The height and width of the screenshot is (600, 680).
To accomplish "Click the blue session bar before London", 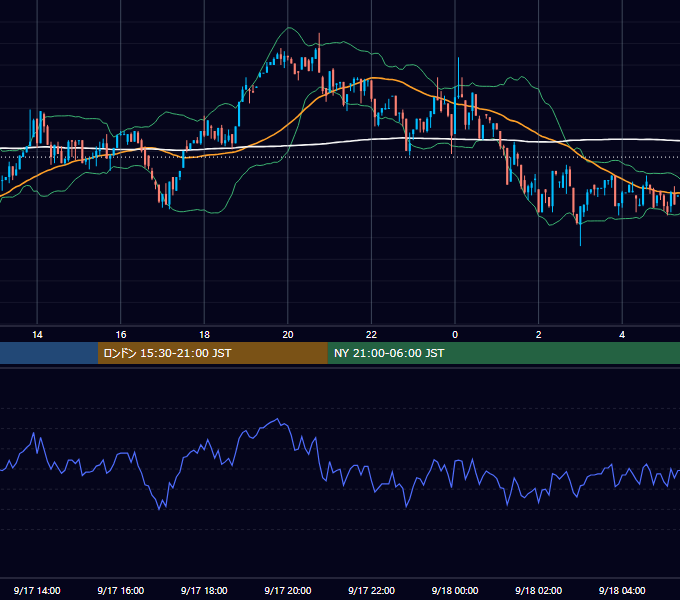I will tap(49, 353).
